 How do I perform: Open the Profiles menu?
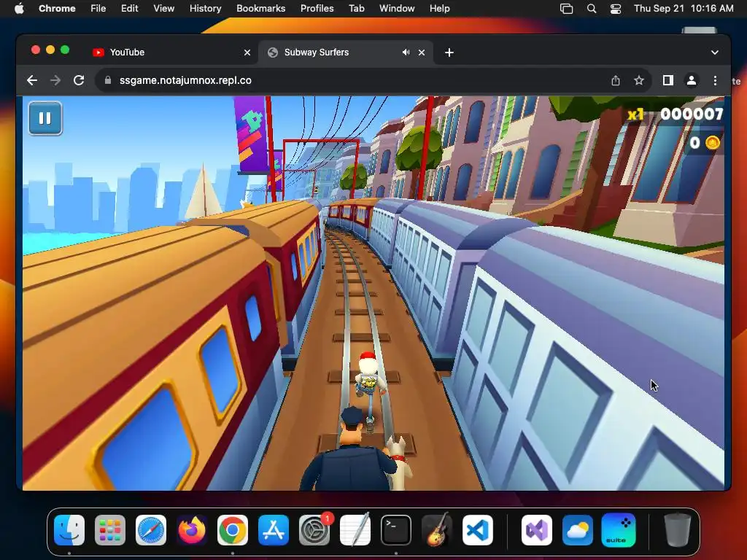(x=317, y=8)
